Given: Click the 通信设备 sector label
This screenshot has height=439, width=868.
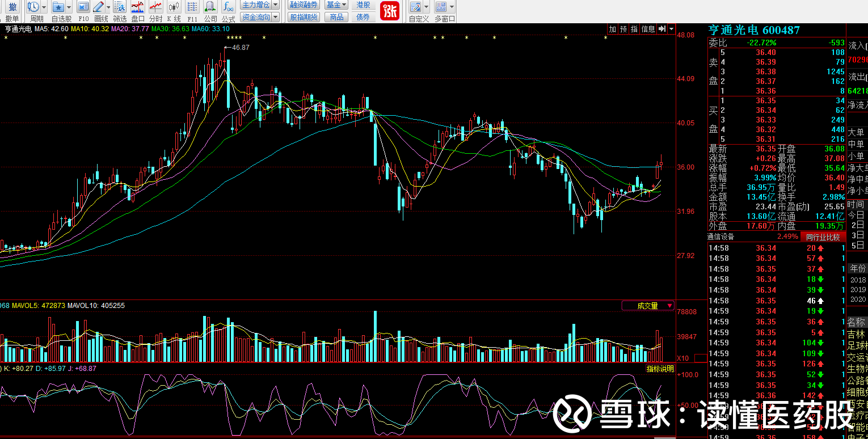Looking at the screenshot, I should pyautogui.click(x=720, y=237).
